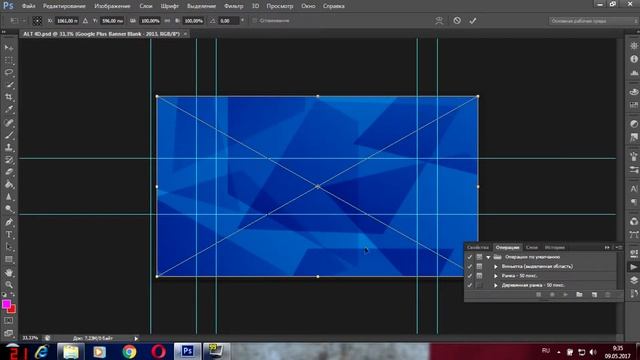Change screen mode via toolbar icon
This screenshot has width=640, height=360.
(9, 333)
